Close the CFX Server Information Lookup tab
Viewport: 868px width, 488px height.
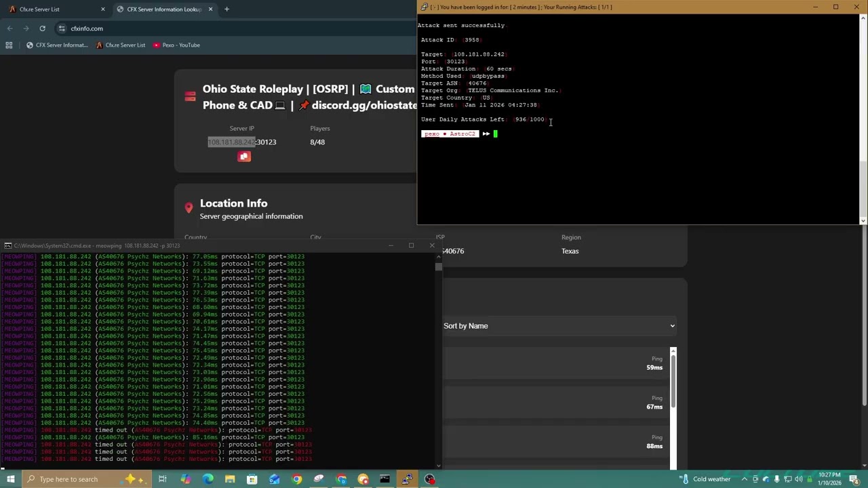pyautogui.click(x=210, y=9)
